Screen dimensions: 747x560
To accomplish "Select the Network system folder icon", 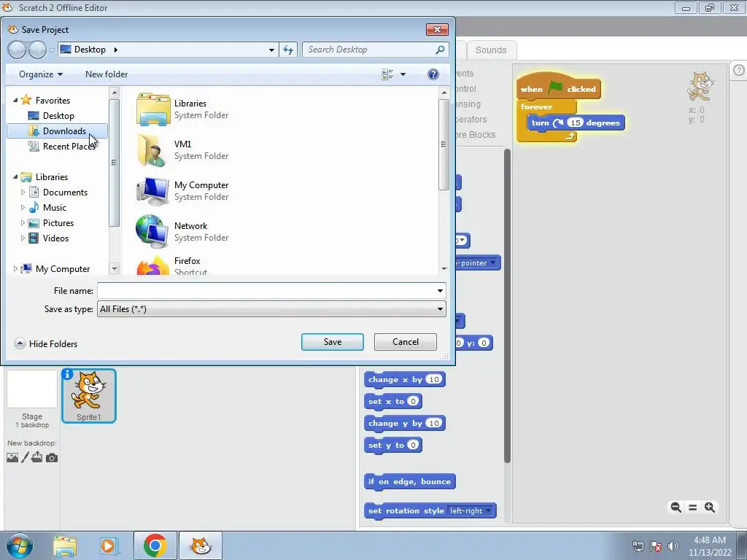I will tap(153, 231).
